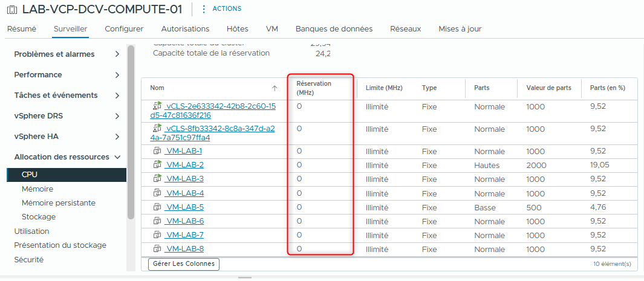Switch to the VM tab
Screen dimensions: 644x281
coord(272,29)
